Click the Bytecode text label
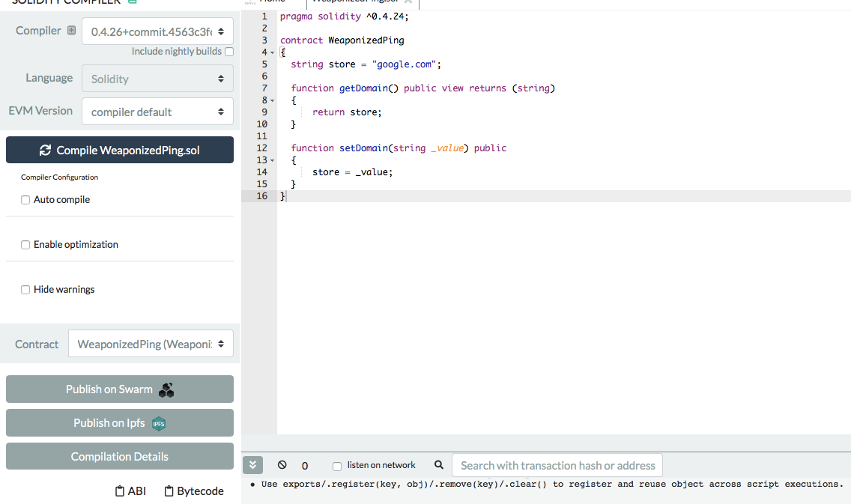The width and height of the screenshot is (851, 504). [x=200, y=491]
